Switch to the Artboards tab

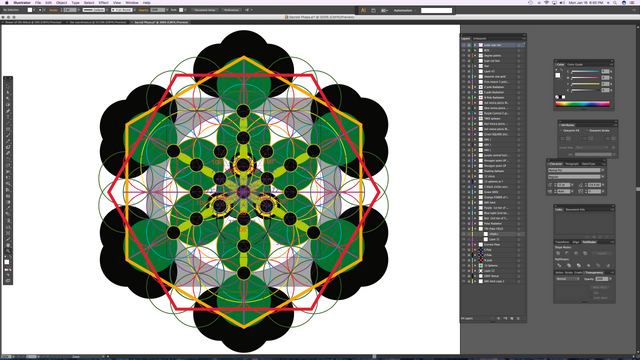480,38
